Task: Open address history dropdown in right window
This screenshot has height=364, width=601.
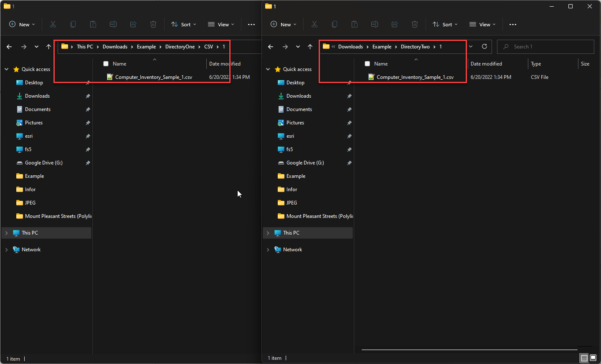Action: pos(471,46)
